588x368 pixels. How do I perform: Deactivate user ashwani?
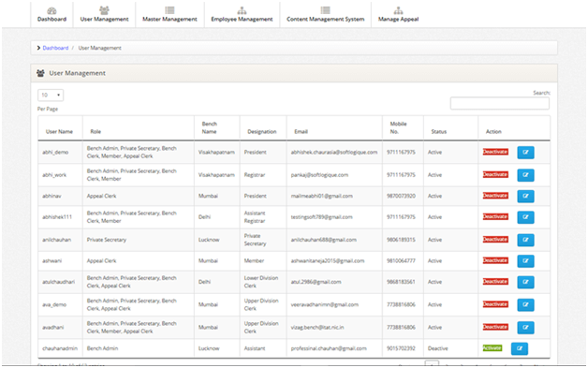click(x=495, y=260)
